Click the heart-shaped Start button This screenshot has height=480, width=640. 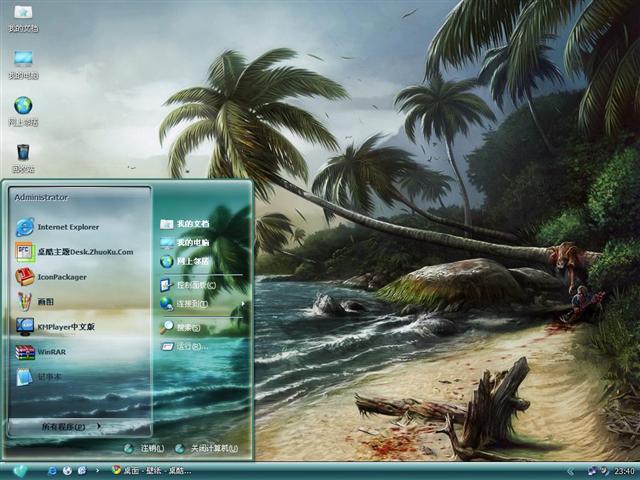pos(20,471)
